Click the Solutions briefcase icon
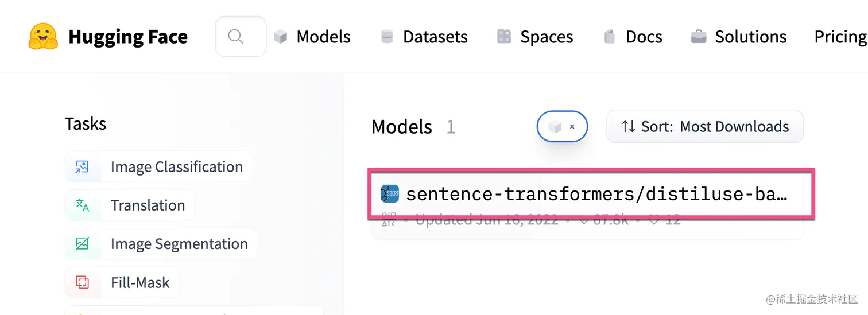Image resolution: width=868 pixels, height=315 pixels. click(699, 37)
